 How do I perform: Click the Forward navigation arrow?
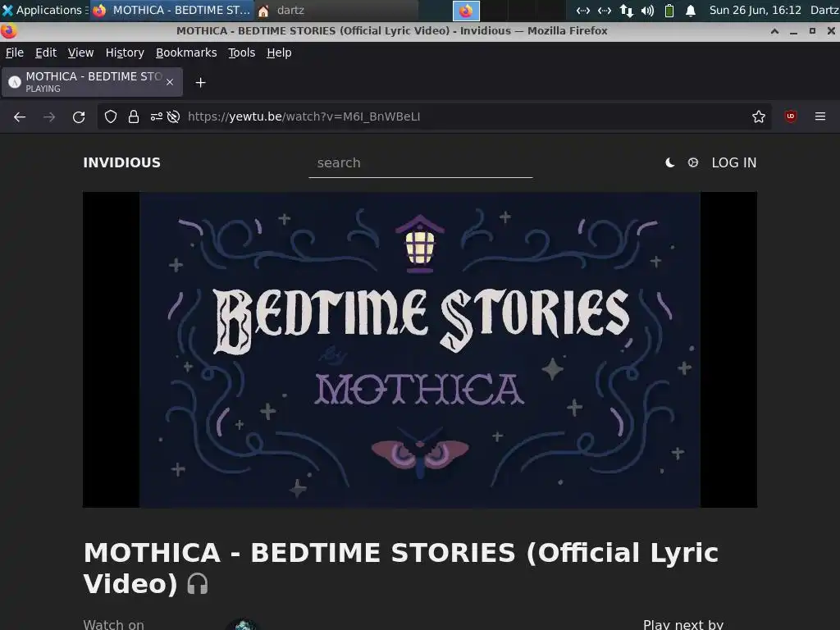click(49, 116)
